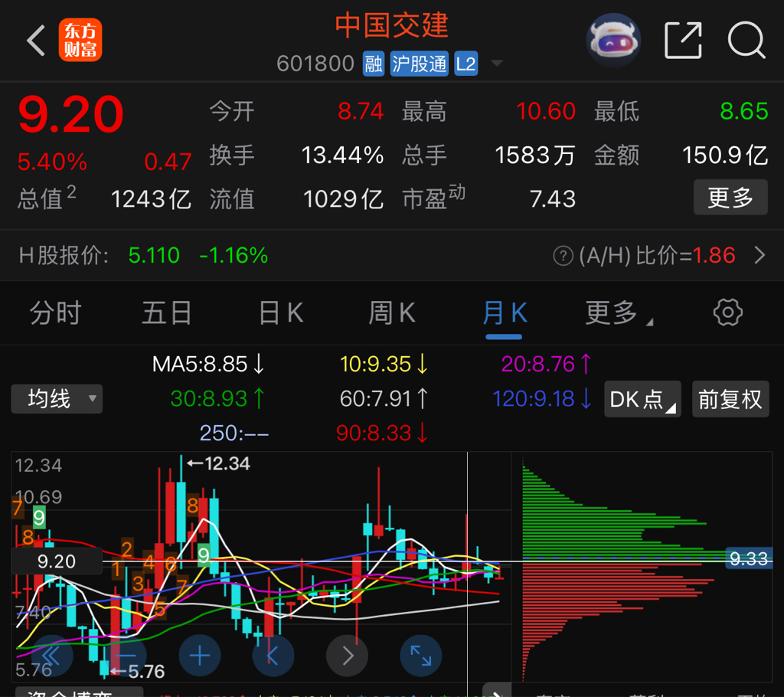784x697 pixels.
Task: Zoom out chart with minus button
Action: coord(126,656)
